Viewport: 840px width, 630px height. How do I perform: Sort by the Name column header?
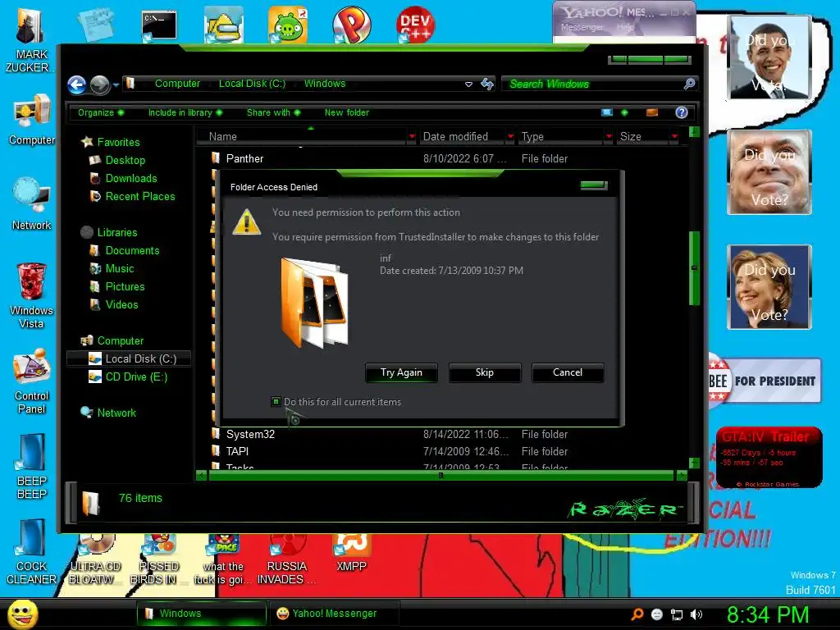tap(303, 137)
